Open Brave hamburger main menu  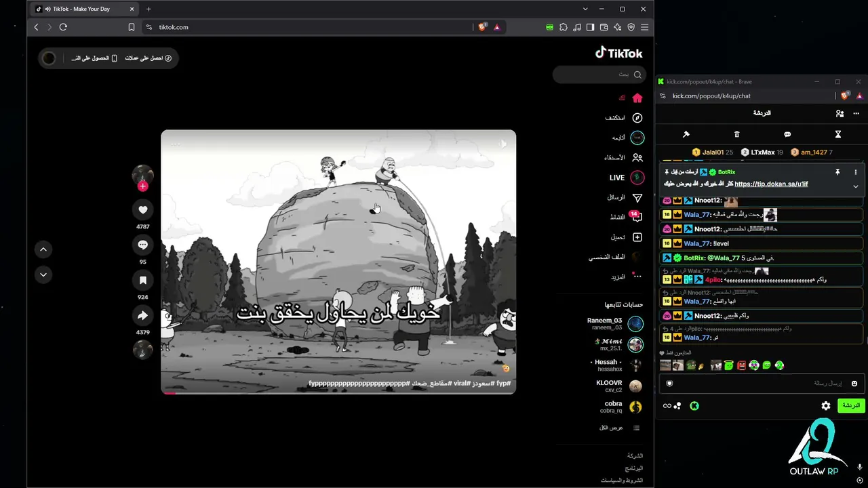tap(645, 27)
